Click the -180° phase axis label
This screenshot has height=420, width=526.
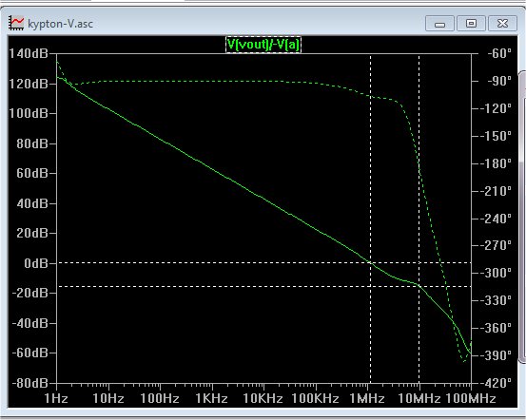pos(496,163)
